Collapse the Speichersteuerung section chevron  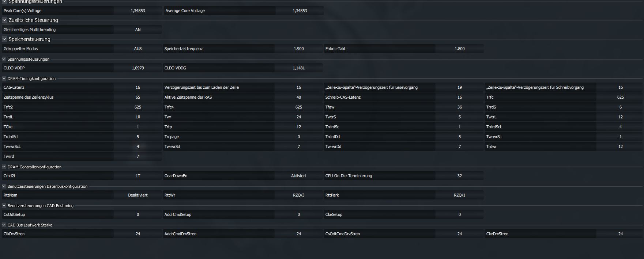(x=5, y=39)
